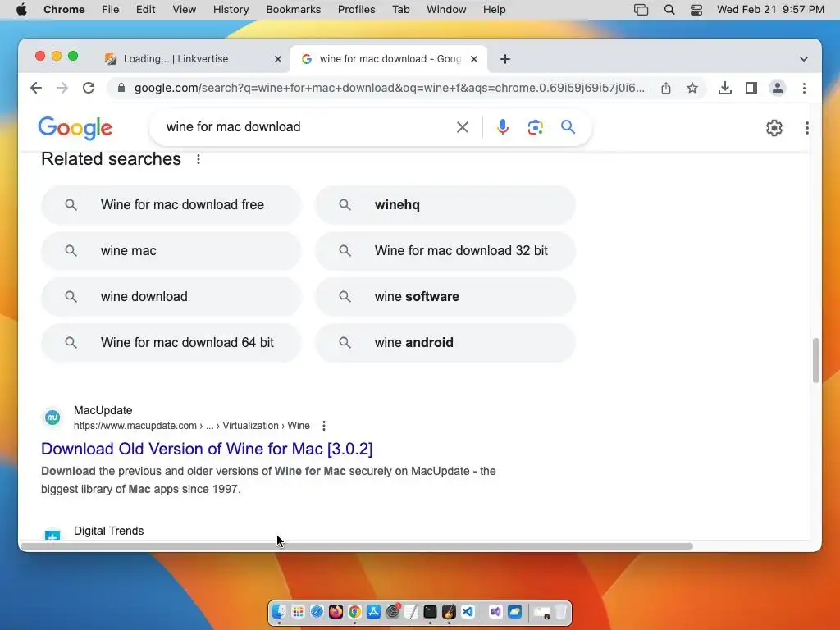Open the Chrome three-dot menu

804,88
